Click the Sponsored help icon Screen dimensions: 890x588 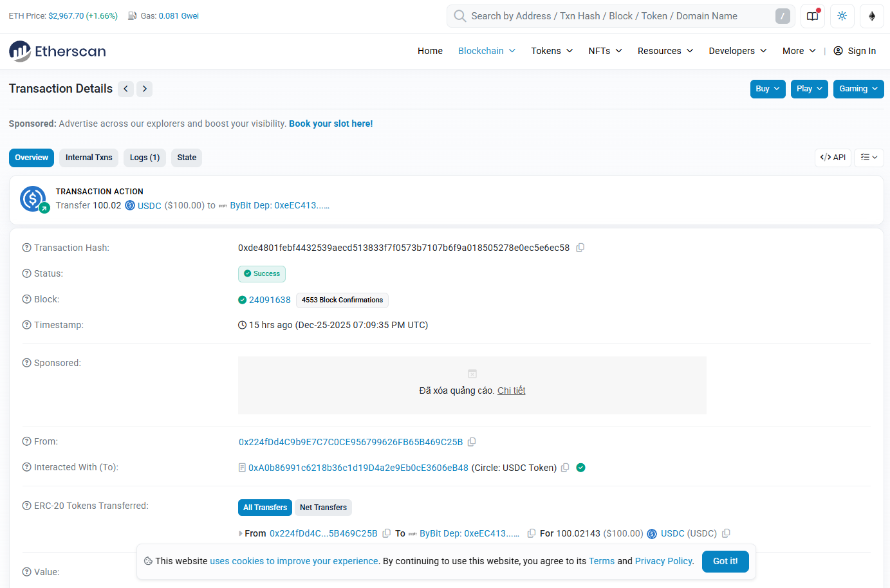tap(27, 363)
